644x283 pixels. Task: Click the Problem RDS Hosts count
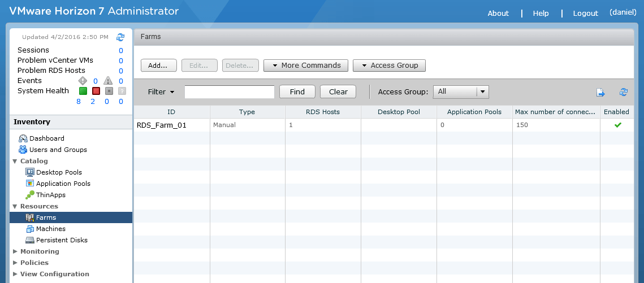point(121,71)
